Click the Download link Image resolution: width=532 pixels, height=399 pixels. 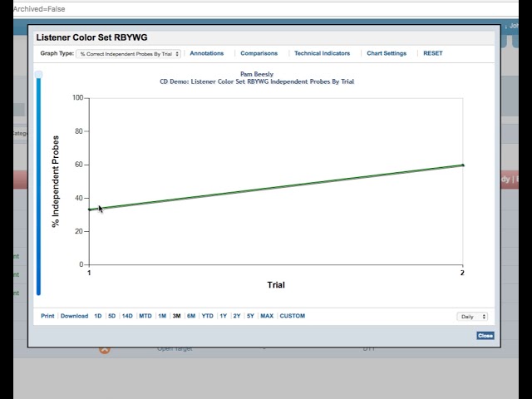[74, 316]
